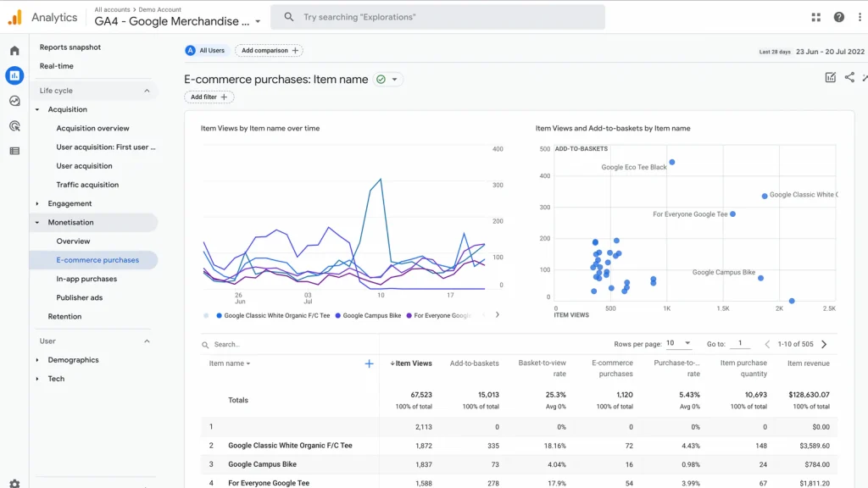This screenshot has height=488, width=868.
Task: Open the Reports snapshot home icon
Action: pos(14,50)
